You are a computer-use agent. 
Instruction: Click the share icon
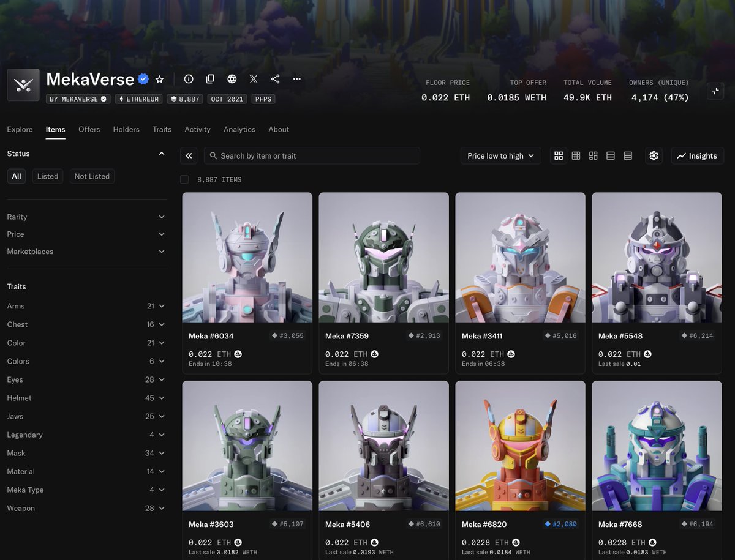(275, 79)
